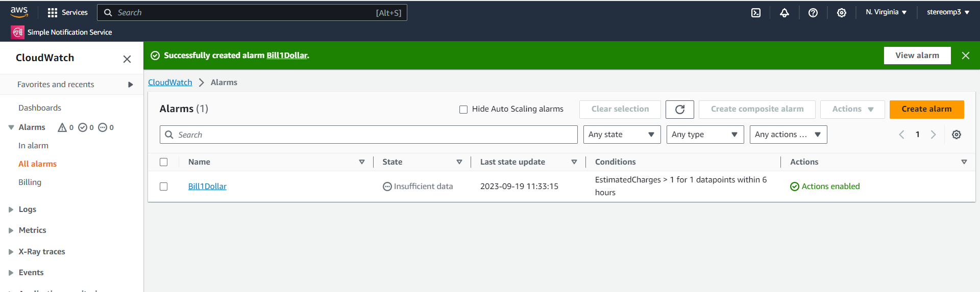Collapse the Alarms sidebar section
This screenshot has height=292, width=980.
[x=11, y=127]
